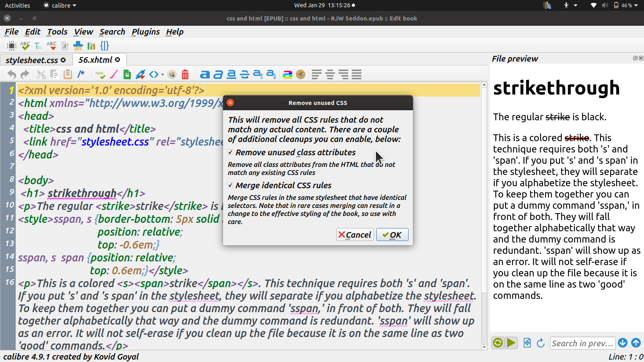644x362 pixels.
Task: Open the Plugins menu
Action: [x=146, y=32]
